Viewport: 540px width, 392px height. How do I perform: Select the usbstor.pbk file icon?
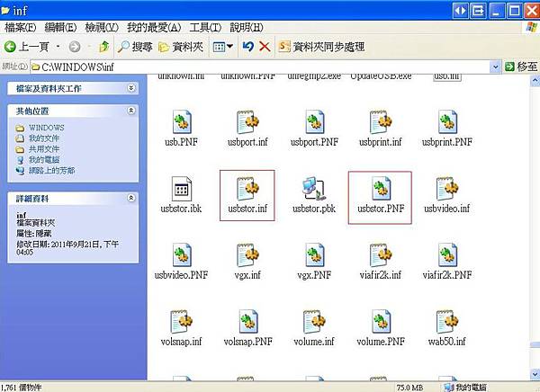(x=314, y=189)
